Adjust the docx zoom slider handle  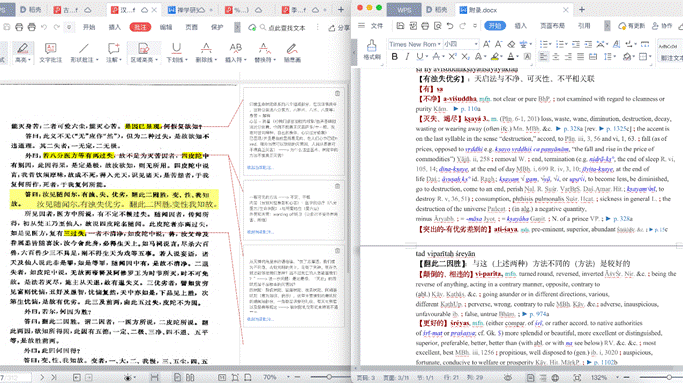[669, 377]
